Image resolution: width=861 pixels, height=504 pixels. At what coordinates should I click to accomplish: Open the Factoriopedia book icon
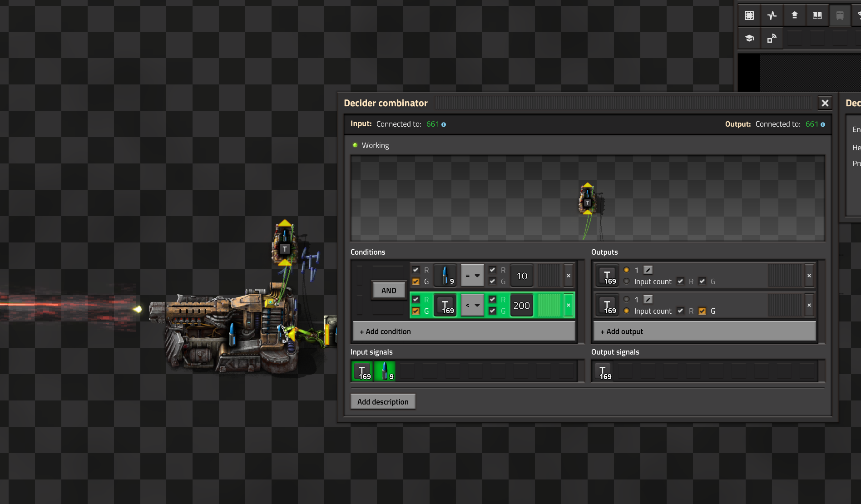coord(817,16)
